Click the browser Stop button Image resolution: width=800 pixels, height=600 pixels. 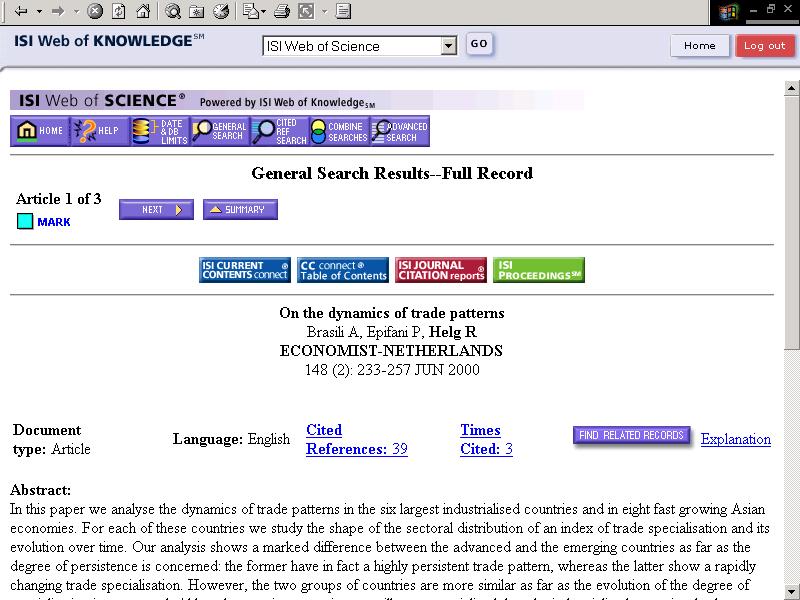tap(95, 12)
